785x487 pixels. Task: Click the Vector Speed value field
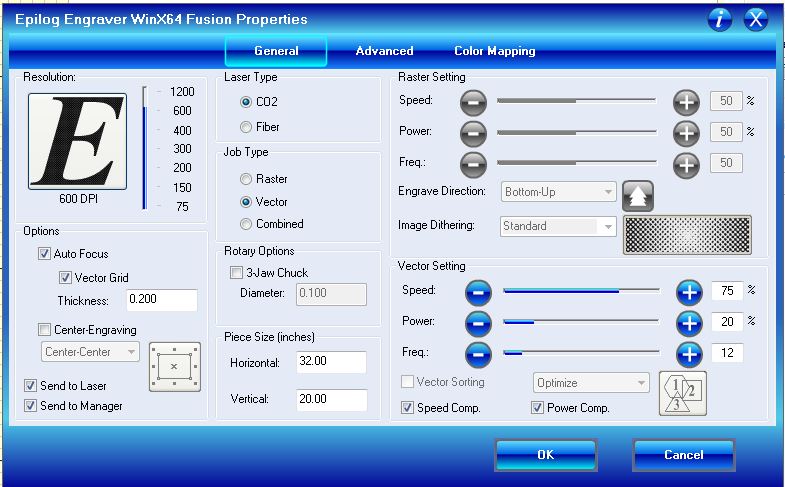pyautogui.click(x=727, y=291)
